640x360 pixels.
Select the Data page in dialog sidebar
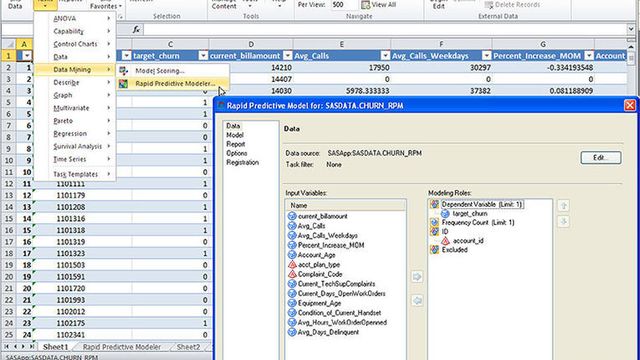tap(233, 126)
